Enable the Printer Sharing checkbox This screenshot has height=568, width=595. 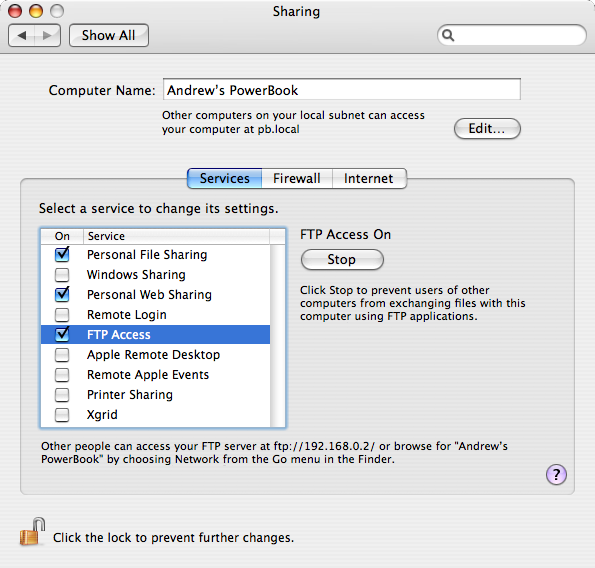(62, 395)
